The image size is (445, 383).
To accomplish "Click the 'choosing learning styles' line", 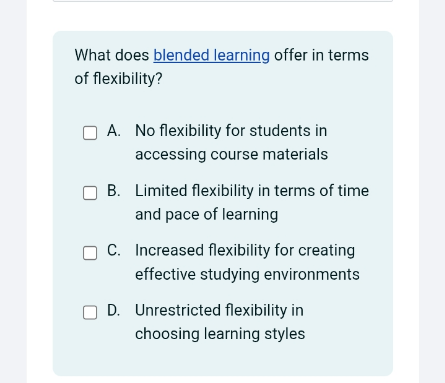I will (x=220, y=334).
